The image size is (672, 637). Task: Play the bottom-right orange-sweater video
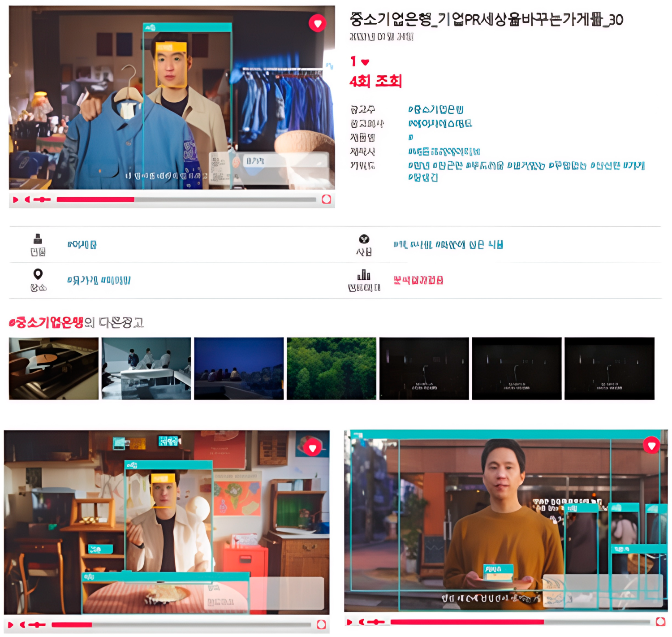(350, 622)
